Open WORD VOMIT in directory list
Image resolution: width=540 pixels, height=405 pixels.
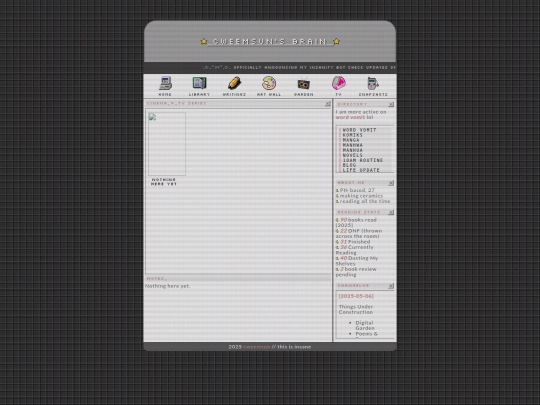click(359, 130)
